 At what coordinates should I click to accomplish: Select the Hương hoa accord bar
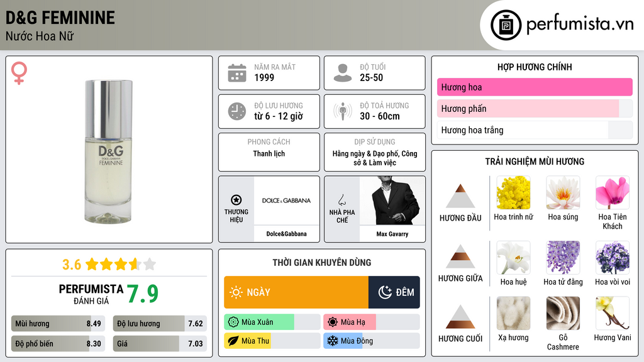click(535, 87)
